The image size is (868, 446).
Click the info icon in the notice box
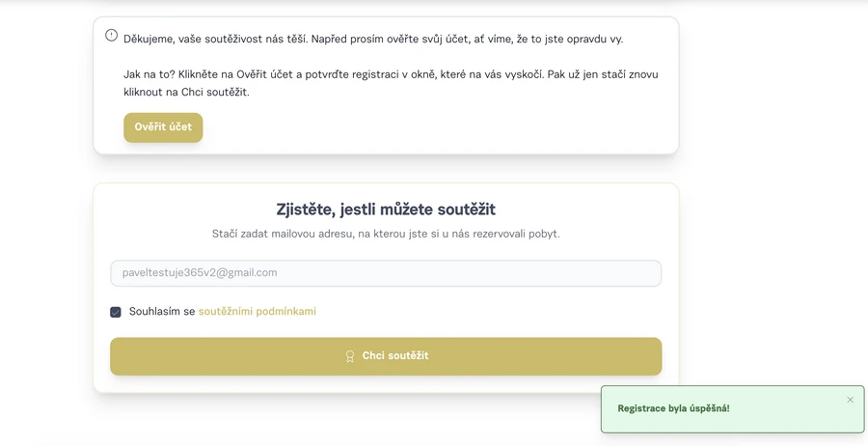pos(112,36)
